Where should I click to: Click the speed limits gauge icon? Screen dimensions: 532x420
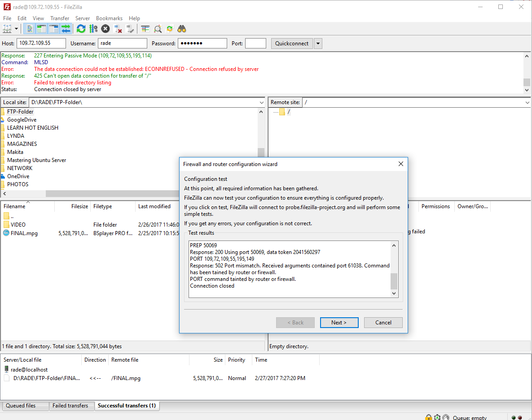click(446, 417)
